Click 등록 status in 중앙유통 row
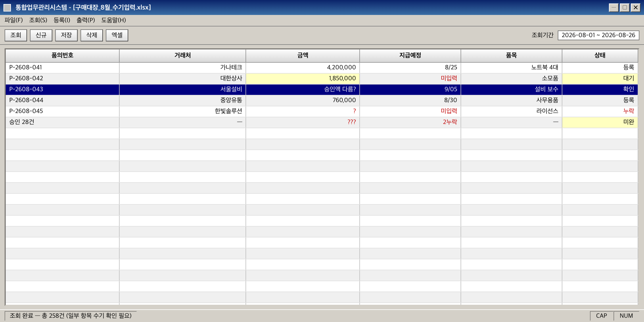 600,100
